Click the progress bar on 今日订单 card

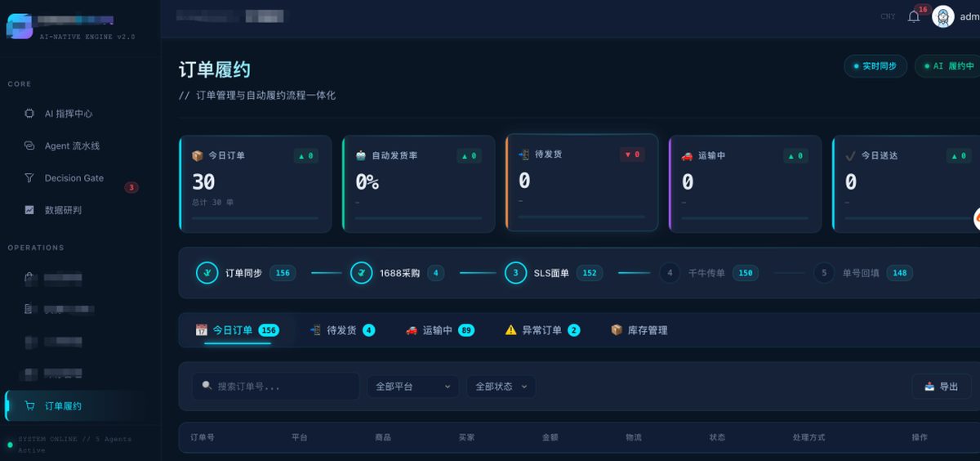pyautogui.click(x=255, y=218)
